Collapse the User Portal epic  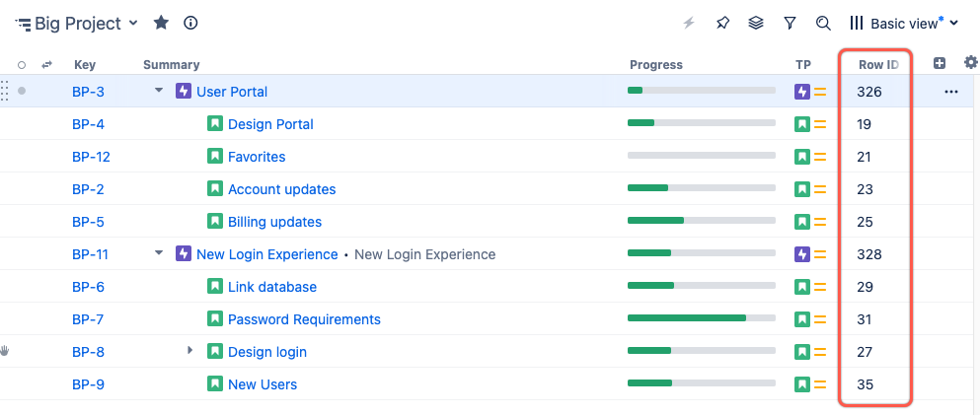click(x=158, y=92)
